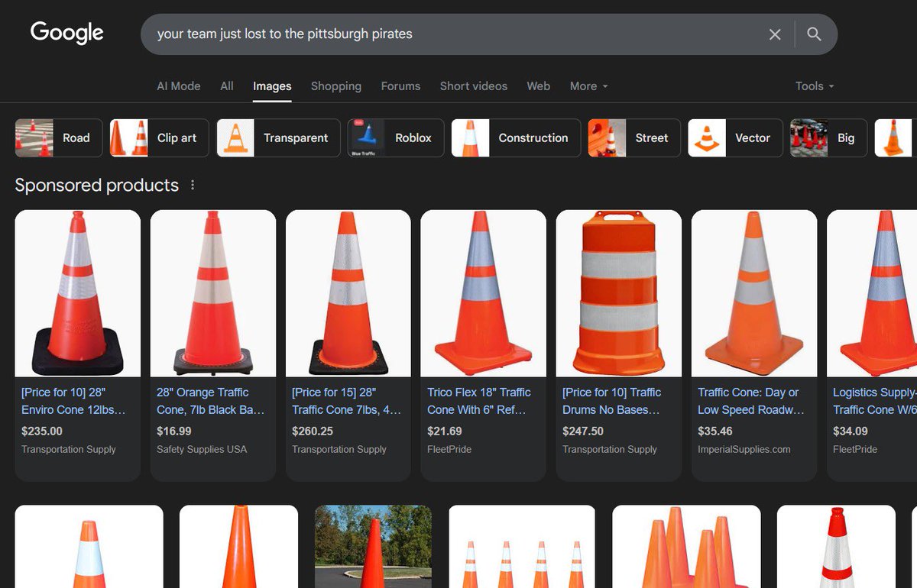Click the ImperialSupplies.com seller name
The height and width of the screenshot is (588, 917).
[744, 450]
